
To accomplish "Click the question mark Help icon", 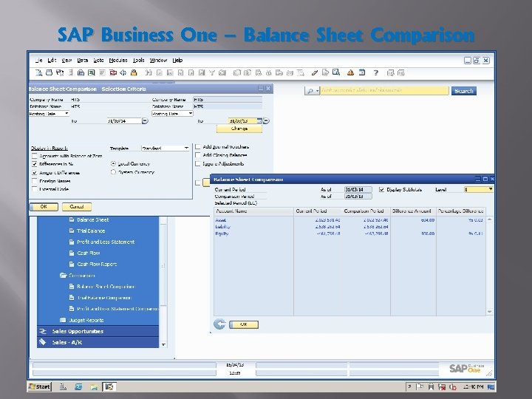I will point(376,72).
